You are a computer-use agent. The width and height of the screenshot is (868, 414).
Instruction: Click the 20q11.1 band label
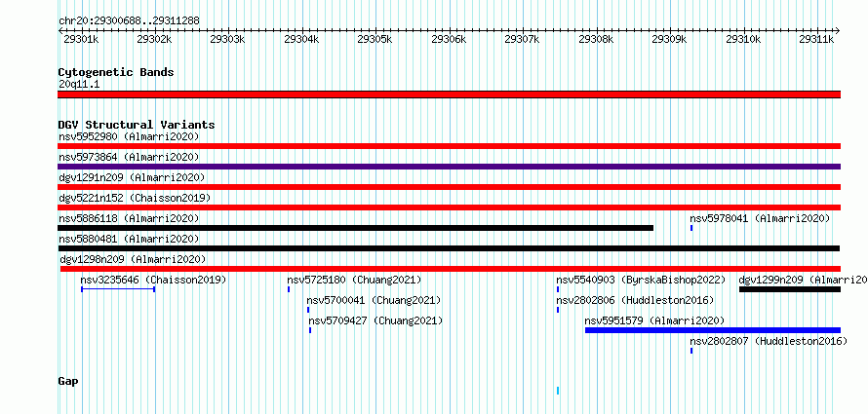(79, 85)
